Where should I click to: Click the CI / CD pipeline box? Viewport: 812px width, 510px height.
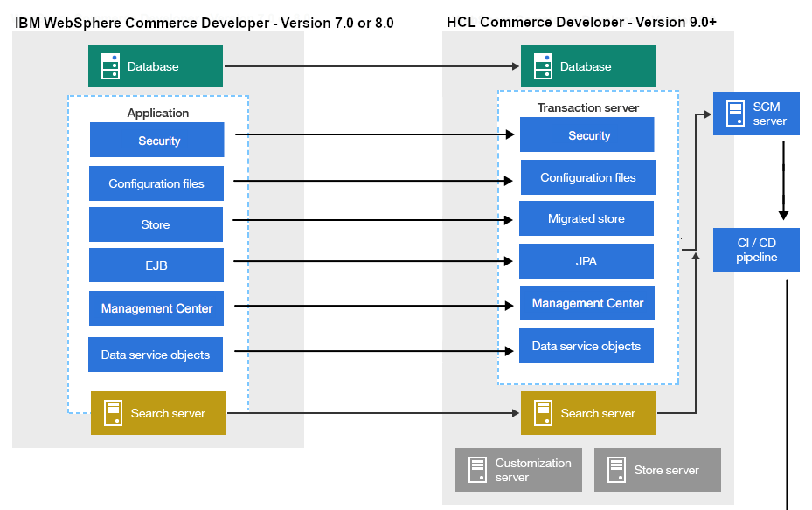pyautogui.click(x=756, y=249)
